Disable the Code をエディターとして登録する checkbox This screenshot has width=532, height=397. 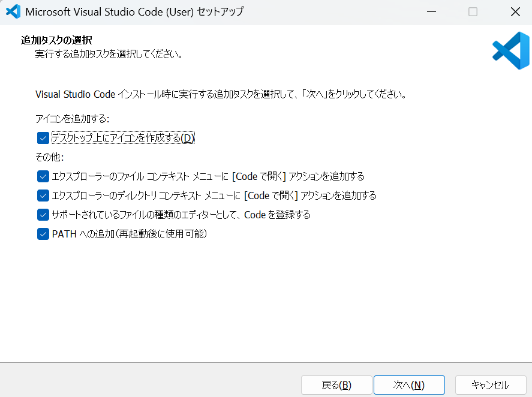pyautogui.click(x=43, y=215)
